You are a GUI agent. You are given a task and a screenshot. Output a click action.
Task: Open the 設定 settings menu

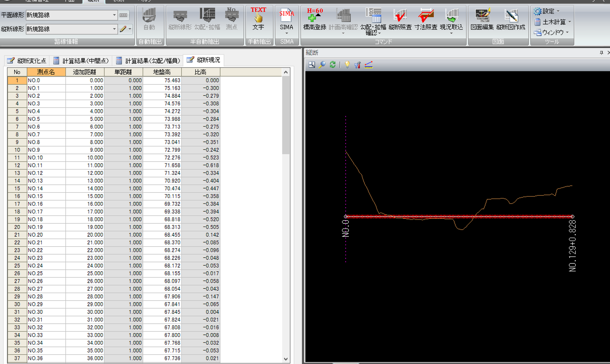[x=547, y=11]
